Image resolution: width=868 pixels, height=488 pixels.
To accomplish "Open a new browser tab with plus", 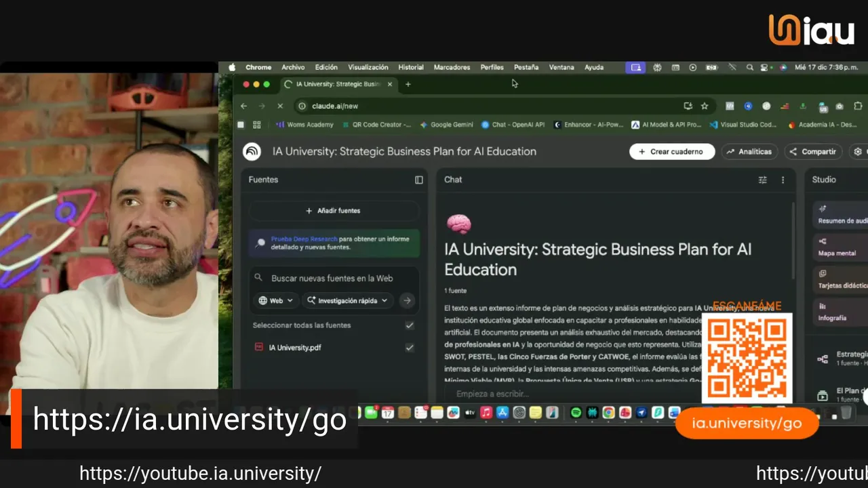I will (408, 84).
